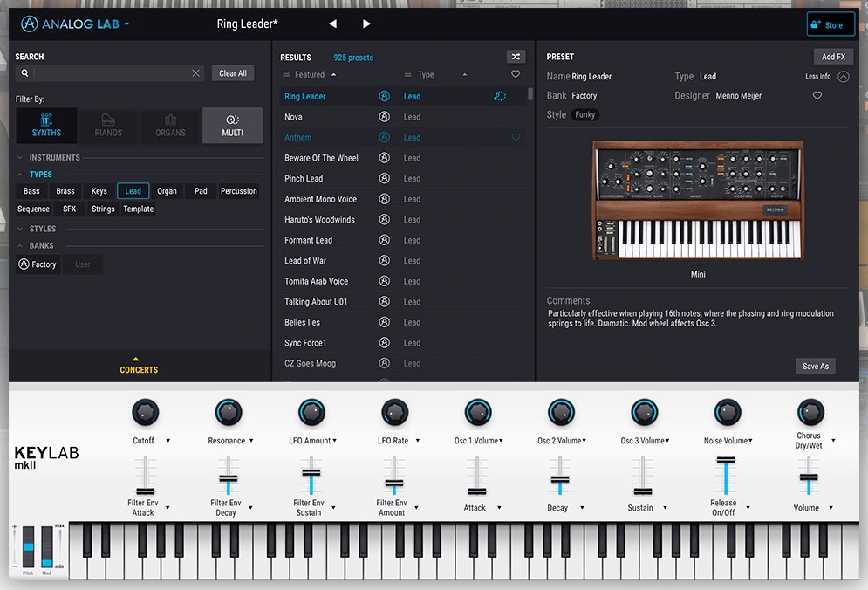The height and width of the screenshot is (590, 868).
Task: Click the shuffle presets icon
Action: [x=516, y=57]
